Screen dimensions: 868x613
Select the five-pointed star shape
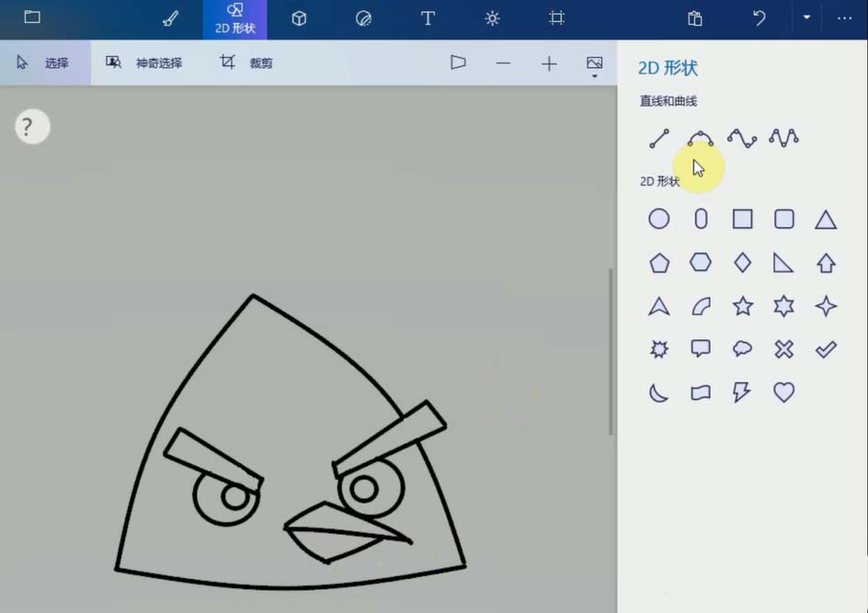pos(742,306)
